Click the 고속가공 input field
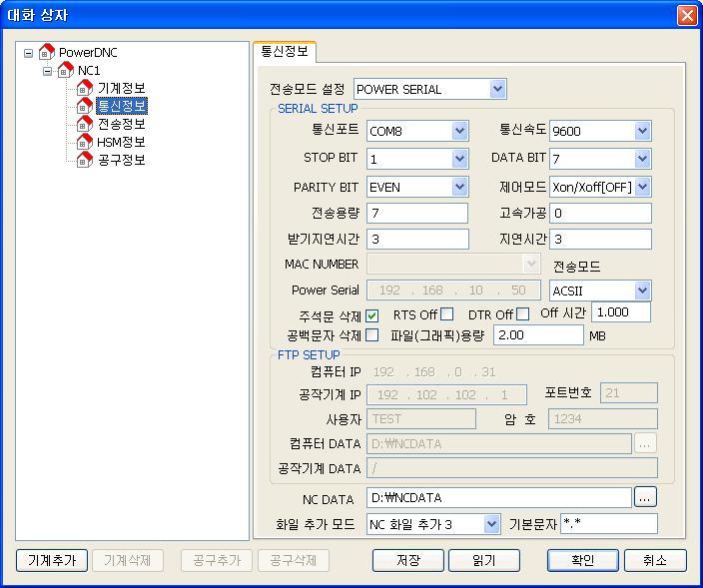The width and height of the screenshot is (703, 588). click(x=600, y=213)
